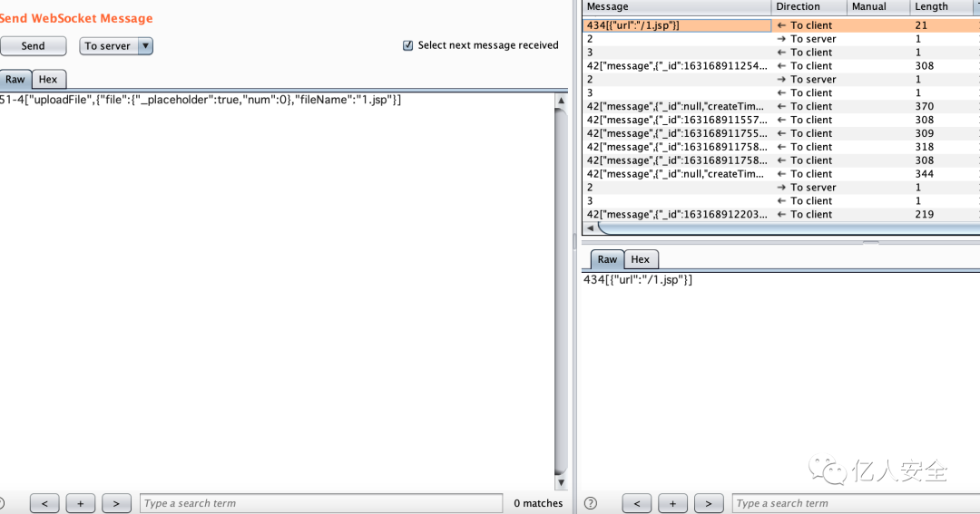Select the message row with length 309
980x514 pixels.
pos(780,133)
